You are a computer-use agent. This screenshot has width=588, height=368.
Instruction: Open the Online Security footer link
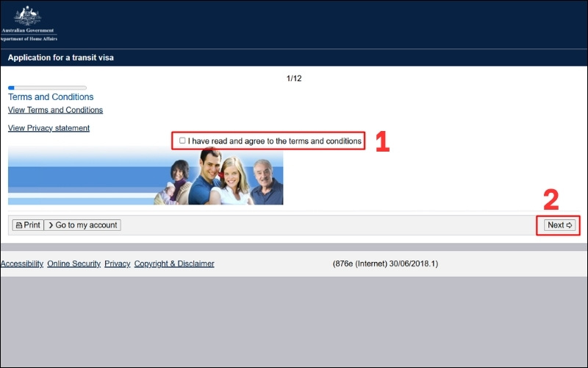73,263
